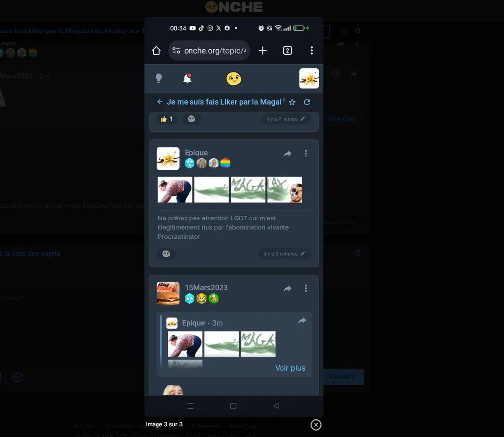Open the quoted Epique author name

(193, 323)
